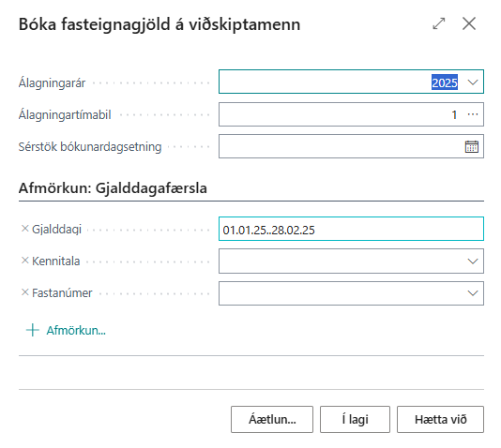Expand the Kennitala dropdown list

tap(473, 261)
